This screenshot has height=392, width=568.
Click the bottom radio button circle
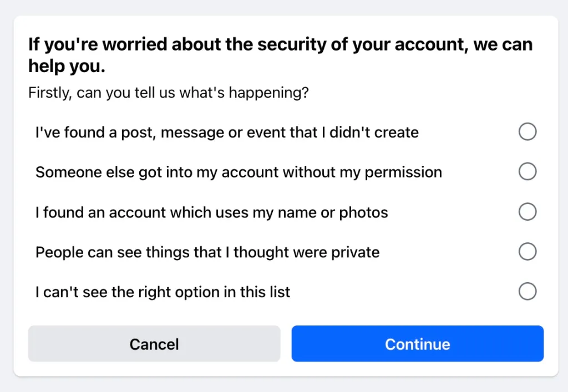tap(528, 292)
